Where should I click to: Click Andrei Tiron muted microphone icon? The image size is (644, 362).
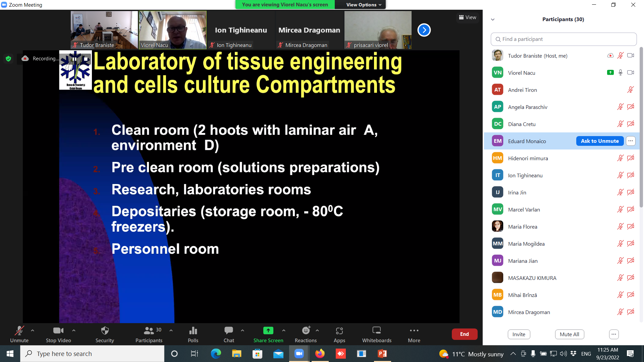[x=631, y=90]
